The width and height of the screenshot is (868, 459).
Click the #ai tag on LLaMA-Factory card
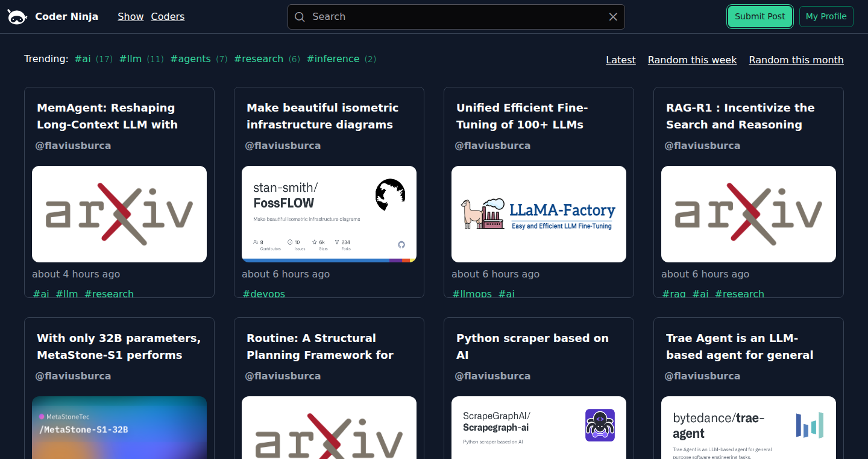pyautogui.click(x=506, y=293)
